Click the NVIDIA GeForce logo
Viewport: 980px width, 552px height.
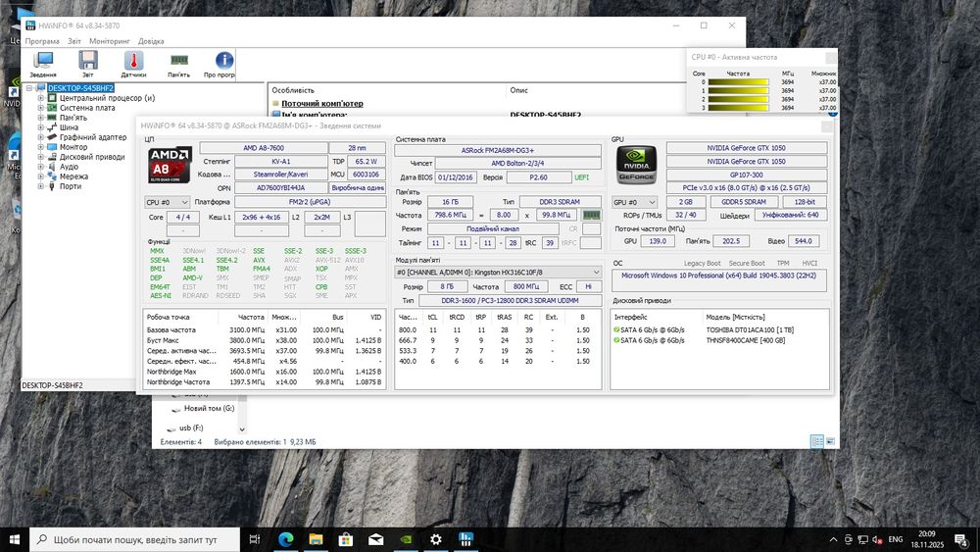coord(637,165)
